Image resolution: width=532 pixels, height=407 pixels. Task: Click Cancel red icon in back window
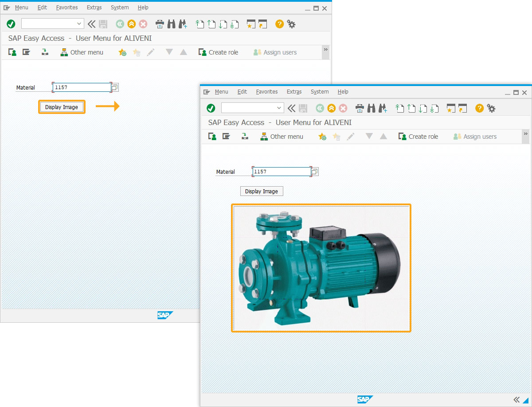pyautogui.click(x=143, y=24)
